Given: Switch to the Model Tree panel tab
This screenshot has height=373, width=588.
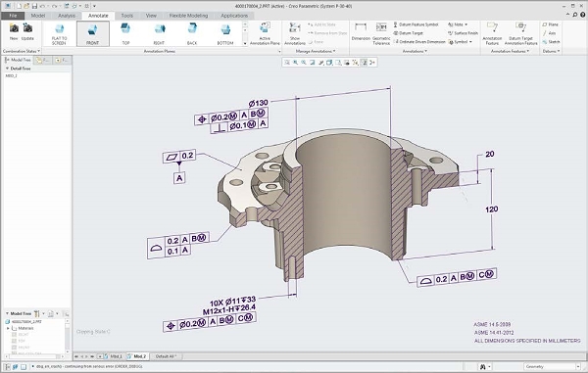Looking at the screenshot, I should pyautogui.click(x=18, y=60).
